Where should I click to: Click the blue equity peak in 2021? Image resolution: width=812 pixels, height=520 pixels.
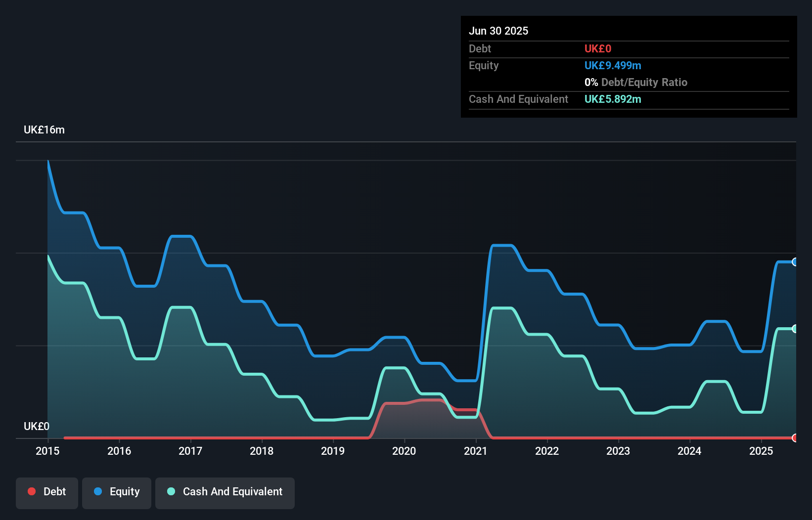(502, 245)
